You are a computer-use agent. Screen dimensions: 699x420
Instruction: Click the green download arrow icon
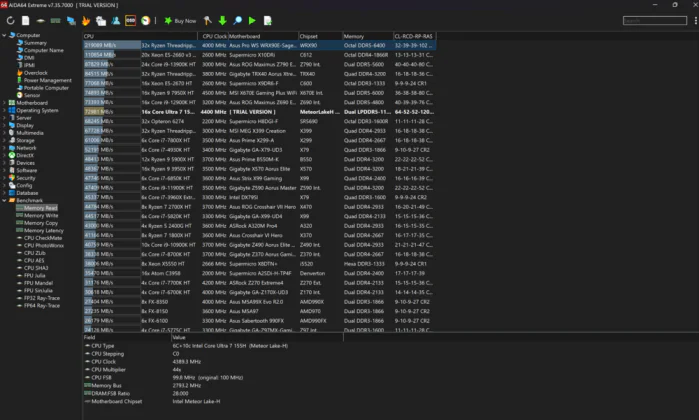pos(222,21)
